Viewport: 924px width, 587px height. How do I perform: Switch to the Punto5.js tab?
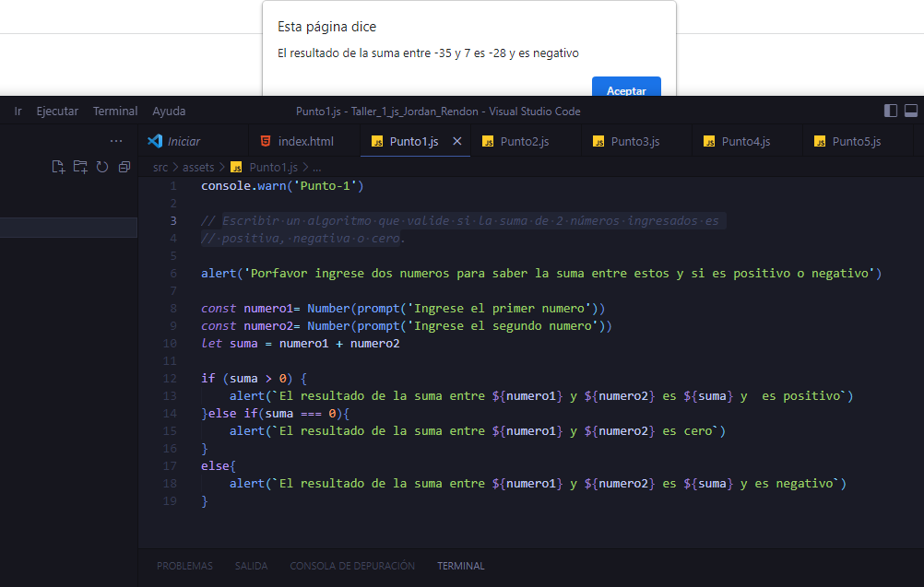(858, 141)
